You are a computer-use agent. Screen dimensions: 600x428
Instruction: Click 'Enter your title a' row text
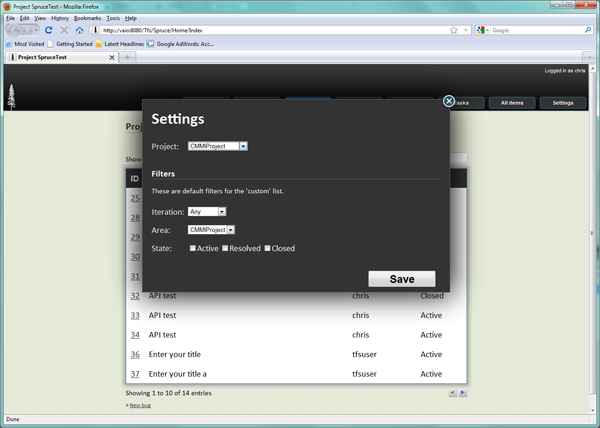(x=178, y=374)
